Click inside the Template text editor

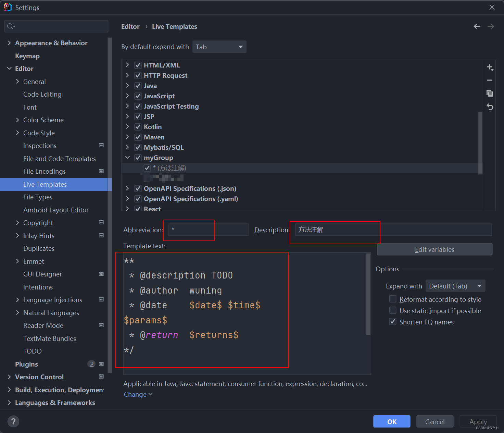244,313
